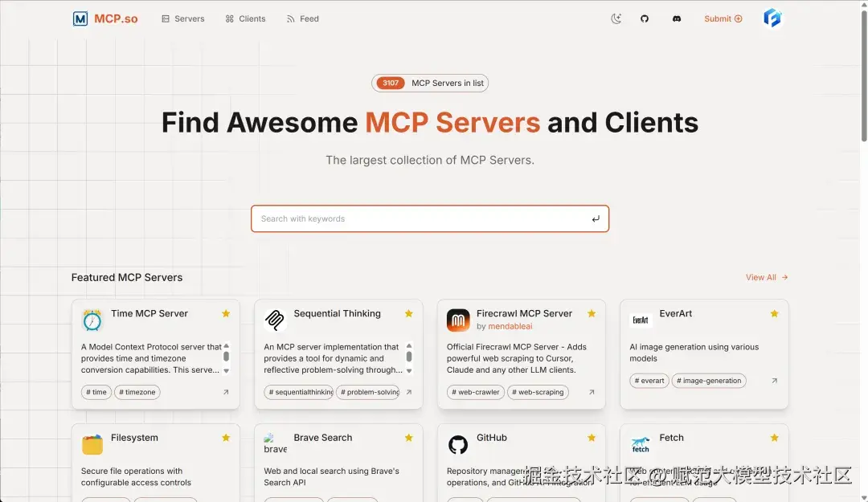This screenshot has height=502, width=868.
Task: Focus the Search with keywords field
Action: pyautogui.click(x=430, y=218)
